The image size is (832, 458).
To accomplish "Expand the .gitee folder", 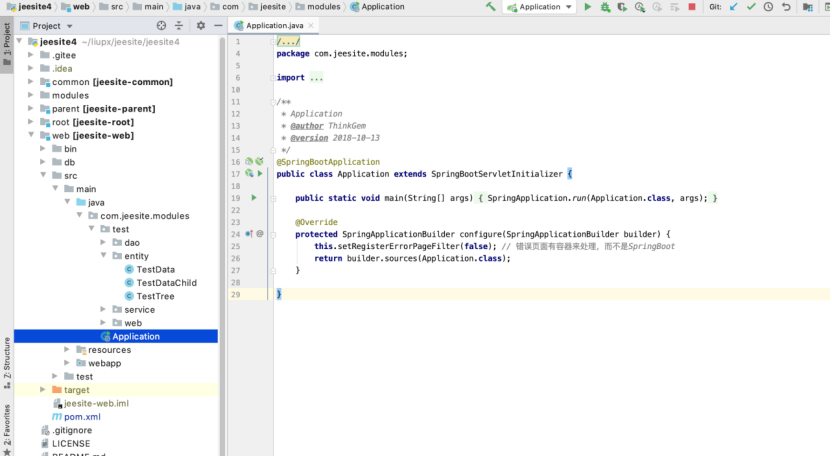I will pos(31,55).
